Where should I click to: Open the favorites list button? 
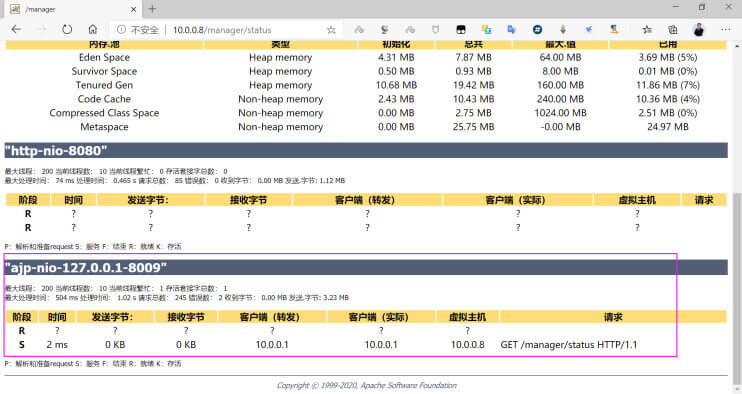click(647, 30)
